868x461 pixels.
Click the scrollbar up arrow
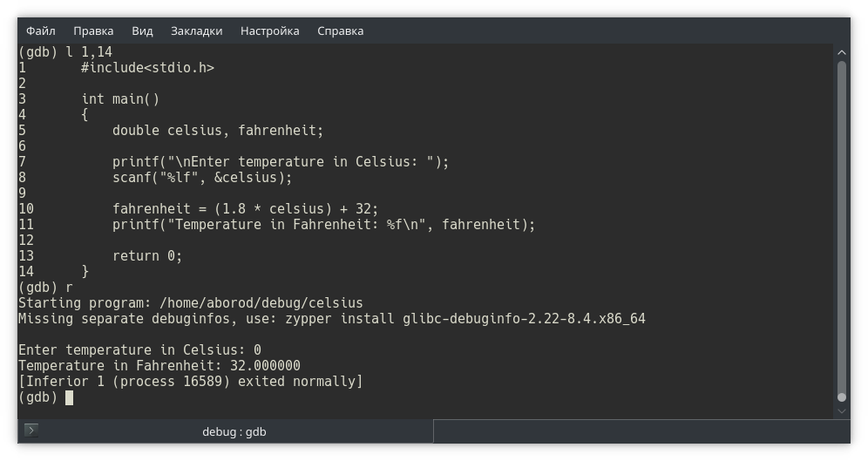pos(842,52)
